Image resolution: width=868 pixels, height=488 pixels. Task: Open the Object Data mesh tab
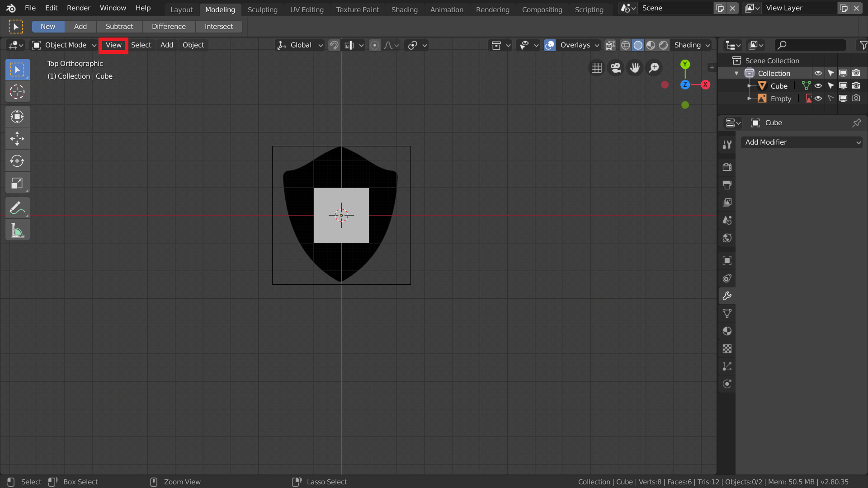pos(727,314)
